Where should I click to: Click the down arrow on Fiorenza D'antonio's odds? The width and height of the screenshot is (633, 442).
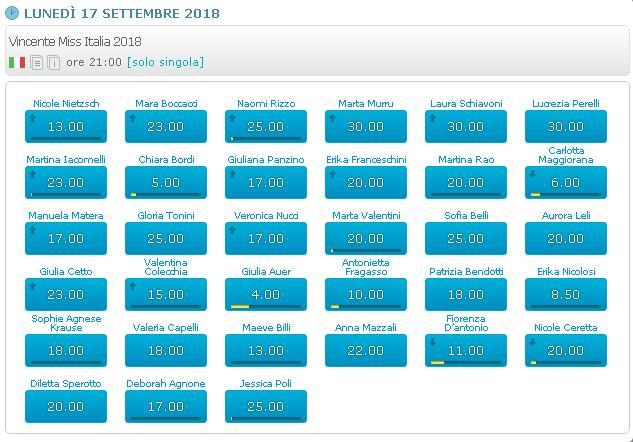point(432,341)
